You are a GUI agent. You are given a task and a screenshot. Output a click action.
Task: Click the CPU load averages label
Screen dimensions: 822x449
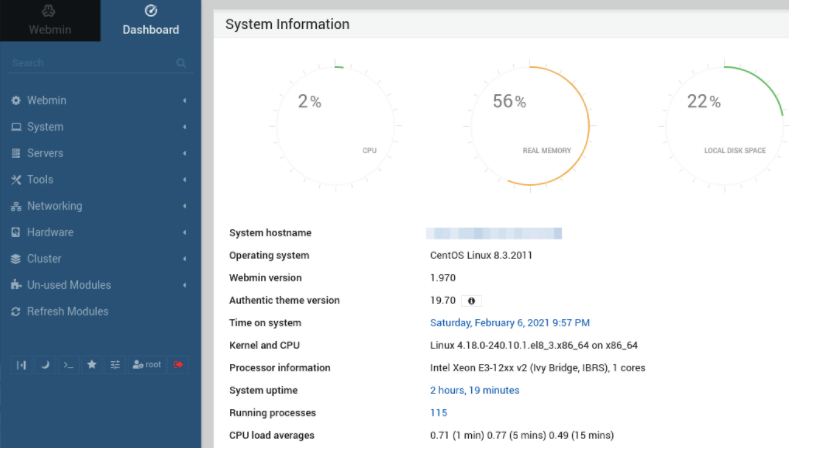[x=272, y=435]
